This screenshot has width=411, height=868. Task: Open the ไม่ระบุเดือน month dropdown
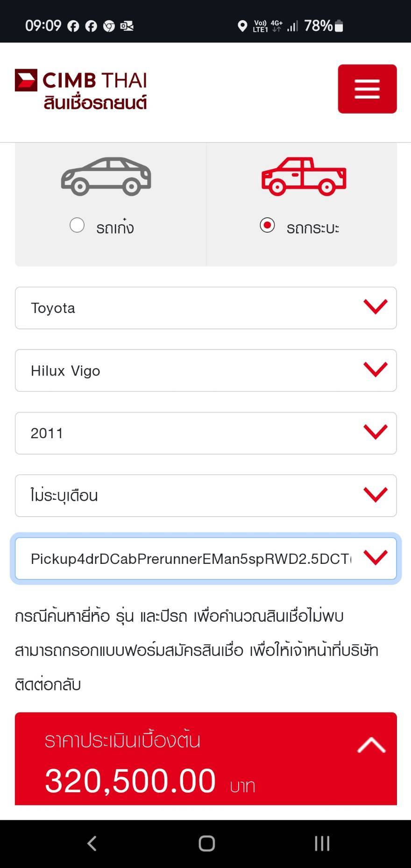[205, 496]
